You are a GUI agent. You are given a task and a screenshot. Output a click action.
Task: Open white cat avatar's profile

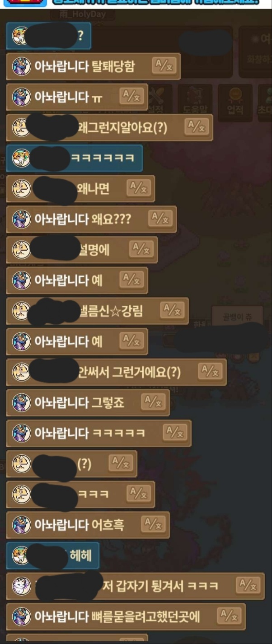[21, 586]
